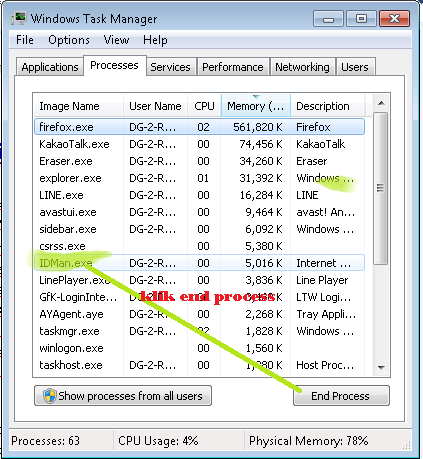Sort by User Name column header
Screen dimensions: 423x459
click(x=155, y=106)
